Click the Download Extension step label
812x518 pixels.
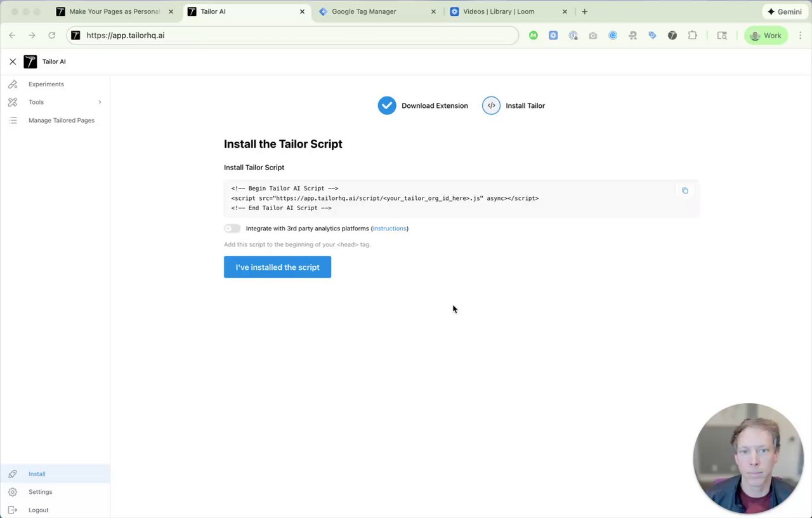(x=435, y=106)
